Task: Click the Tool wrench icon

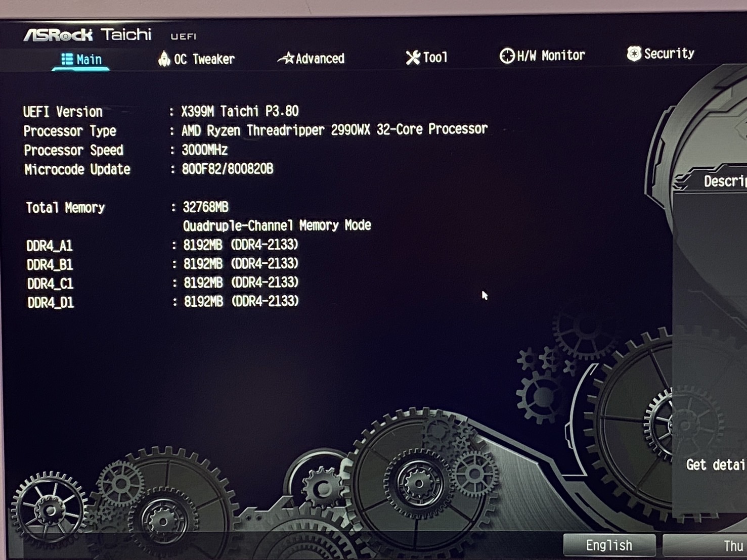Action: coord(413,58)
